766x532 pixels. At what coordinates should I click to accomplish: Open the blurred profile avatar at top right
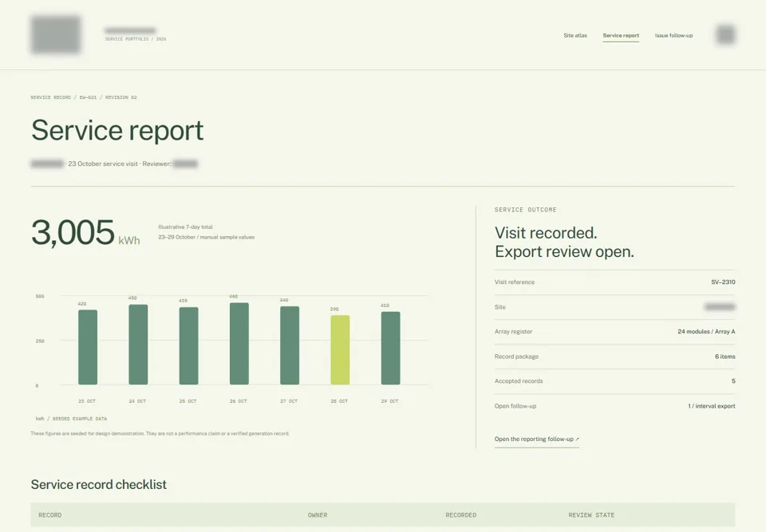click(725, 34)
